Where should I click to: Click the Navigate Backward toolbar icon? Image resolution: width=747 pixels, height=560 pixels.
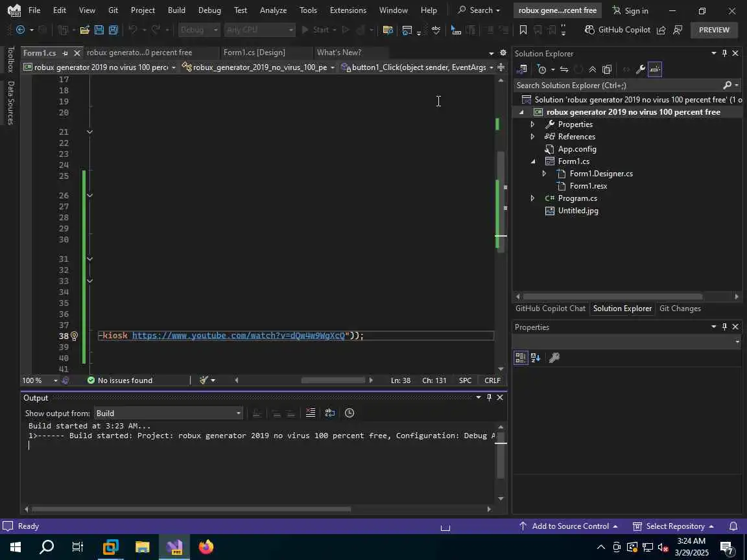pyautogui.click(x=21, y=30)
